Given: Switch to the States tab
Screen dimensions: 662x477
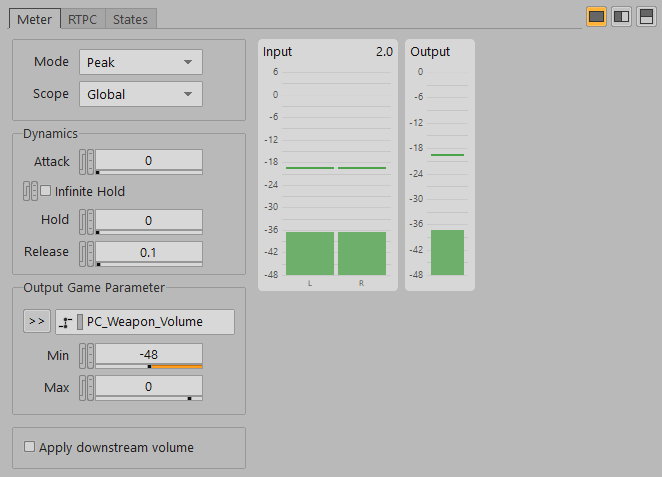Looking at the screenshot, I should click(130, 19).
